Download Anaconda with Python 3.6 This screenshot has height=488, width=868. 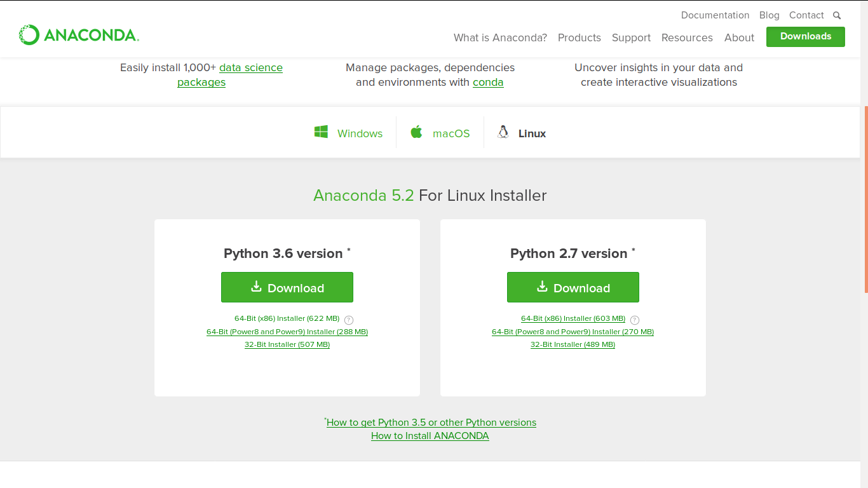tap(287, 287)
